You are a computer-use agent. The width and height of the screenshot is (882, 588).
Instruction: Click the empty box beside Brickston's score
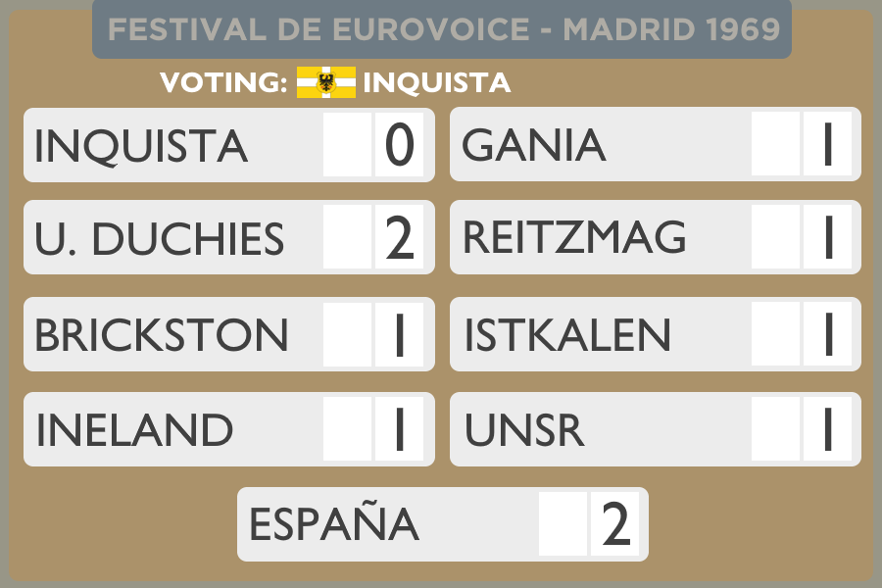pos(347,335)
